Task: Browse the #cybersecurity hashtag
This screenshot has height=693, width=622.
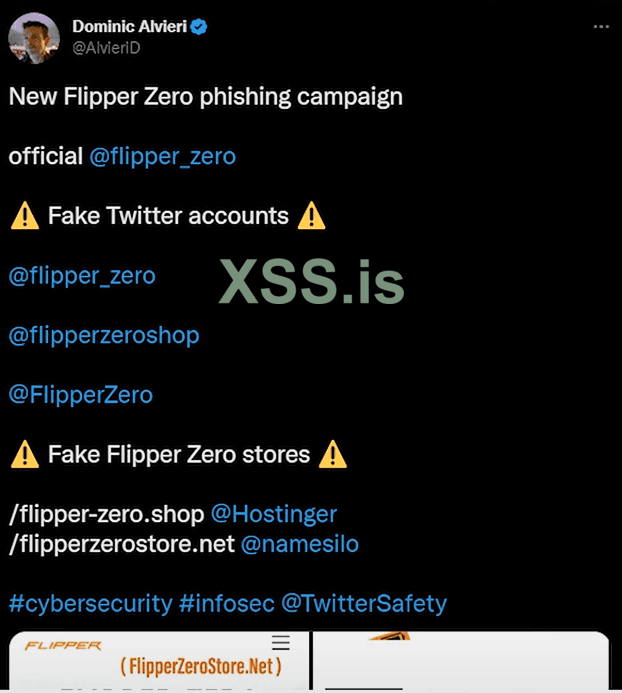Action: pos(90,604)
